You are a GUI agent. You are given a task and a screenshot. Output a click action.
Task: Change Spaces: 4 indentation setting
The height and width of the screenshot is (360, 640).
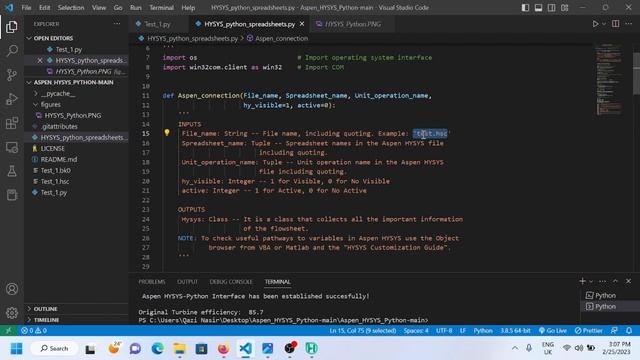416,330
